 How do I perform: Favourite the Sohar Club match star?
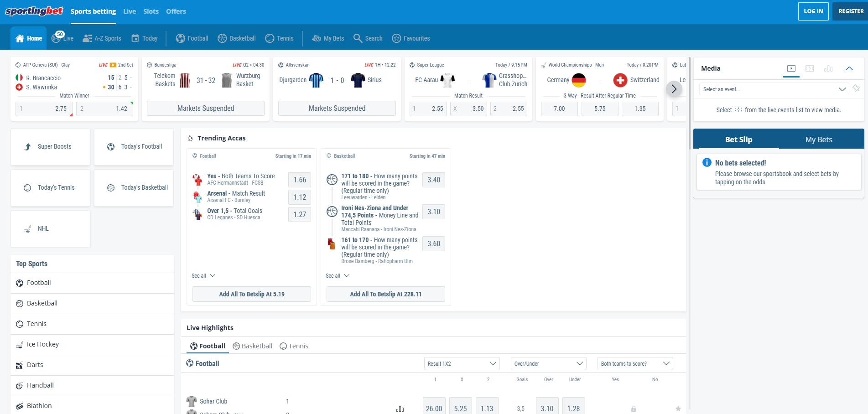tap(678, 409)
